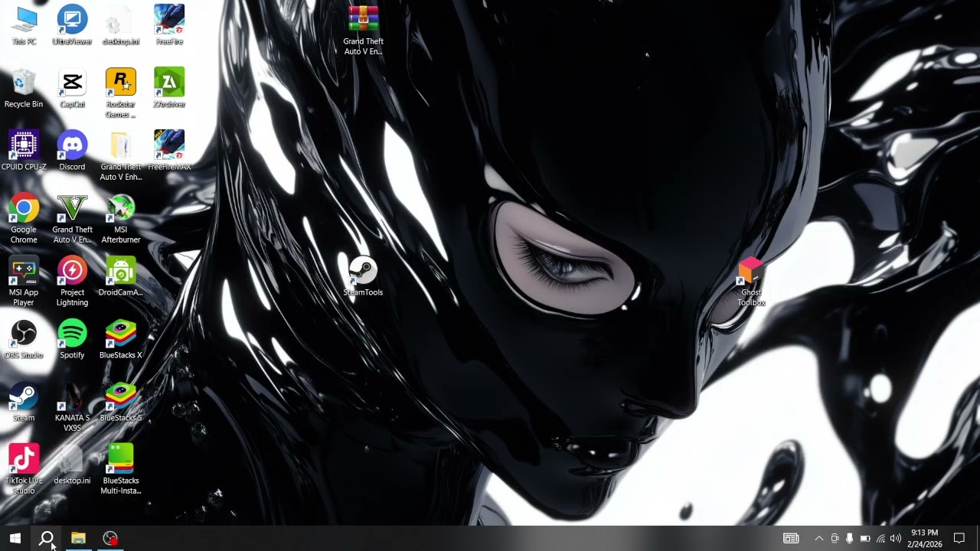Open CPUID CPU-Z shortcut
The image size is (980, 551).
[x=24, y=151]
